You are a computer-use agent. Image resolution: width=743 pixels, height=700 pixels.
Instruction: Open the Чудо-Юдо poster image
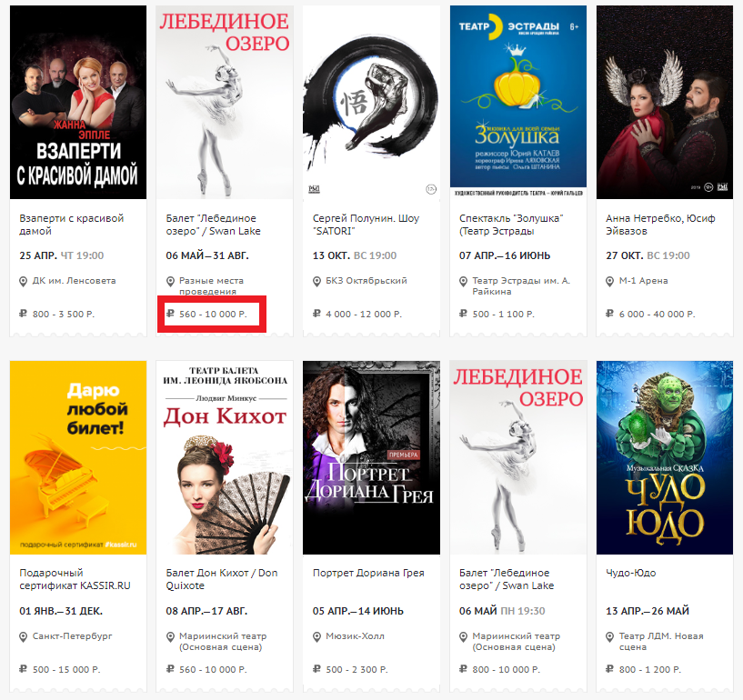665,457
